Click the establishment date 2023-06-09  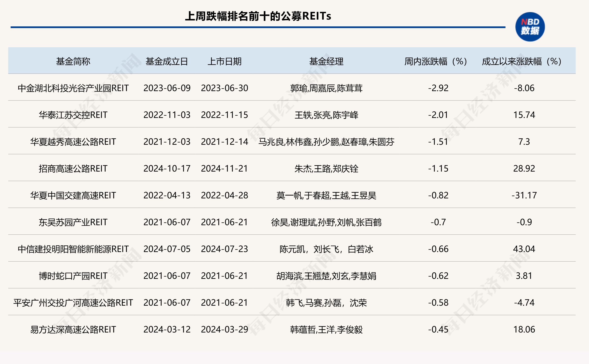pyautogui.click(x=167, y=88)
